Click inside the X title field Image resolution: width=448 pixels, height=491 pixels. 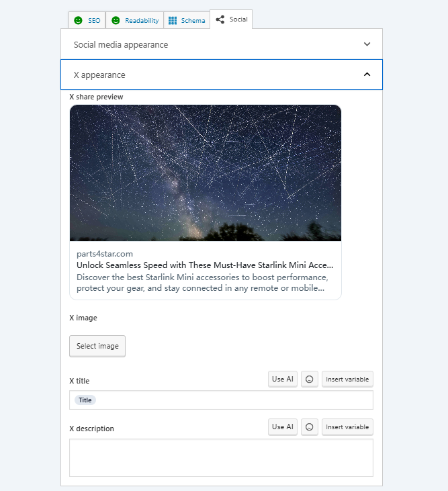(x=235, y=400)
